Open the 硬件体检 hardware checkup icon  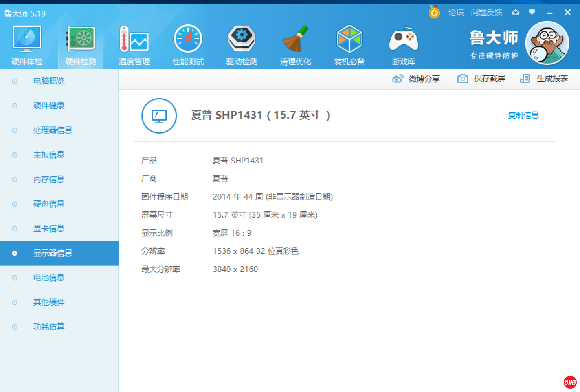27,39
